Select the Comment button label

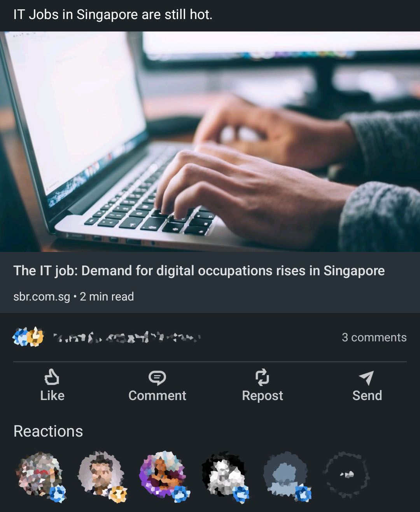click(157, 395)
